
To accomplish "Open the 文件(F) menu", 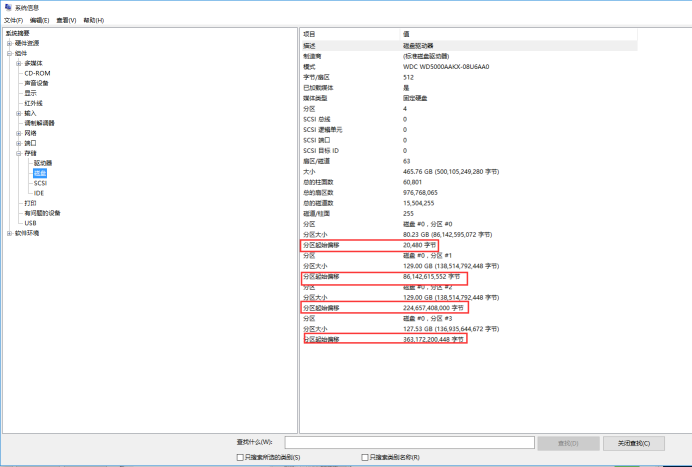I will coord(14,20).
